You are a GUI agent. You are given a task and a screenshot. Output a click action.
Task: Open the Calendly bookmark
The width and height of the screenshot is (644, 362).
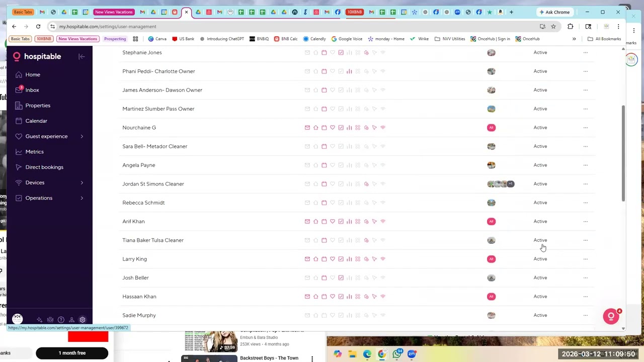(x=314, y=39)
